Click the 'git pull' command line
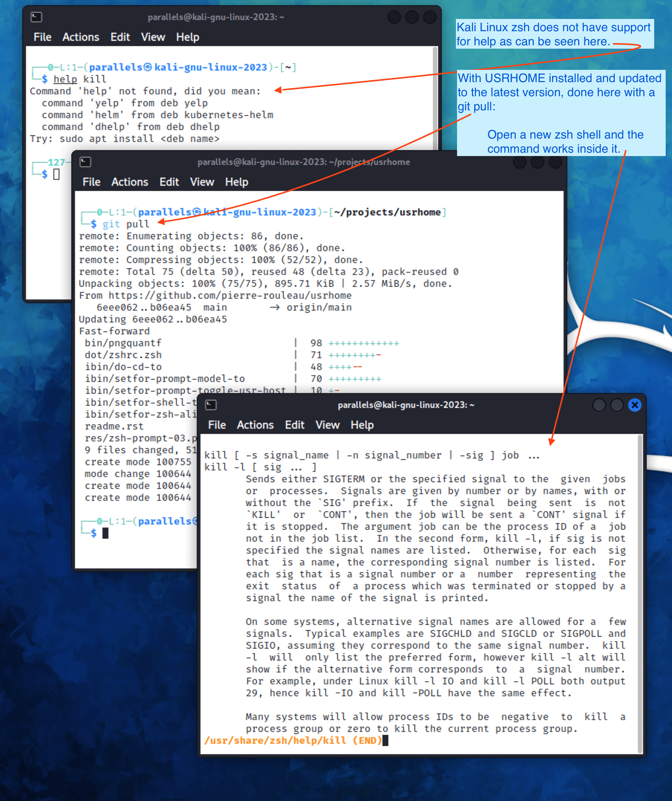The width and height of the screenshot is (672, 801). coord(126,224)
